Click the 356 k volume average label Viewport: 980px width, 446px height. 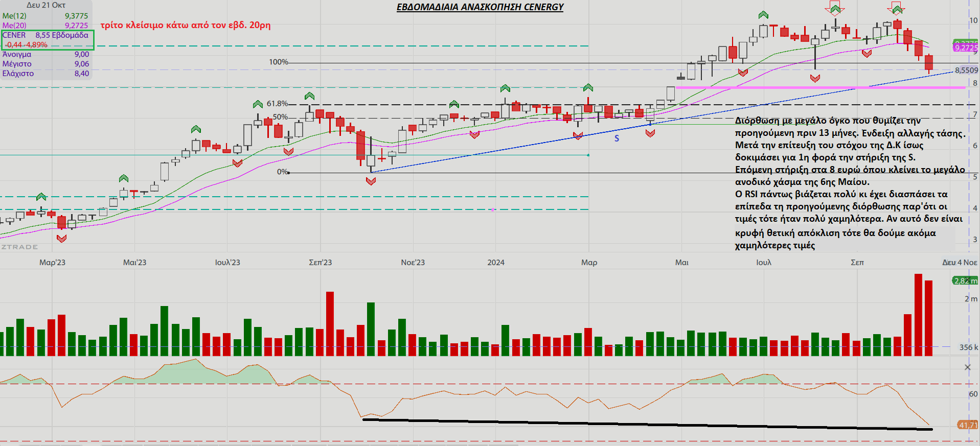pyautogui.click(x=969, y=347)
